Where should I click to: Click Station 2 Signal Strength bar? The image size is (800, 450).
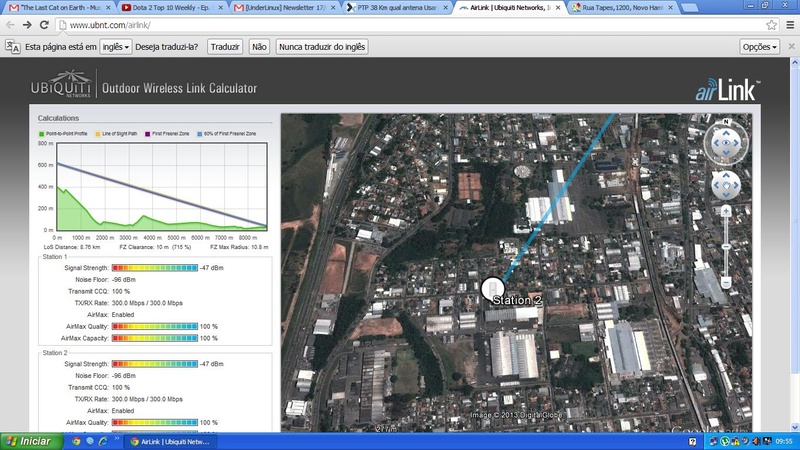[155, 364]
